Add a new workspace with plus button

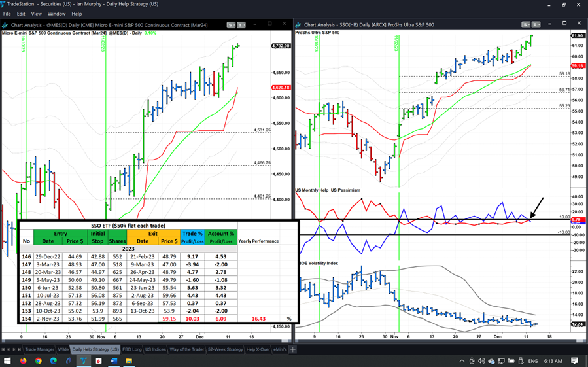(293, 350)
